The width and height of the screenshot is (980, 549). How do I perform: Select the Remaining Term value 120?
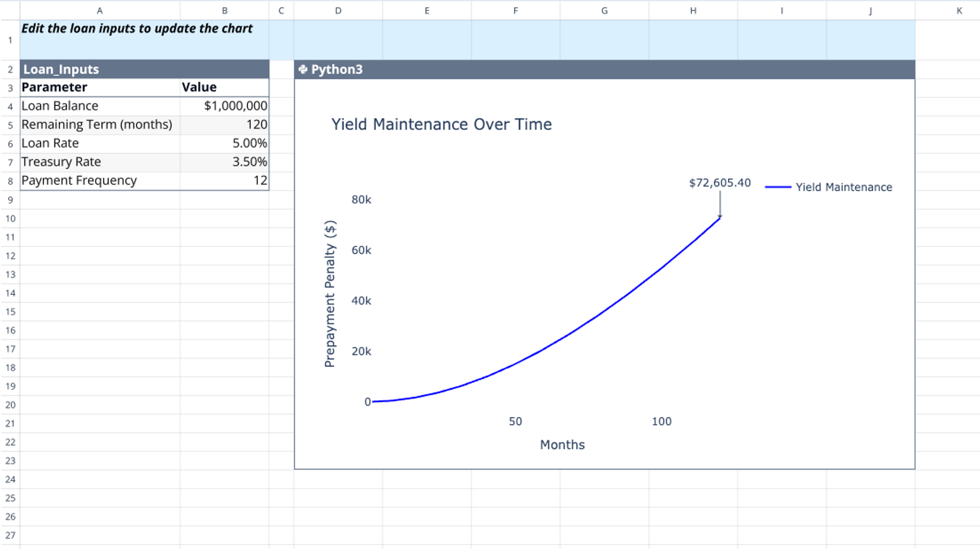coord(224,124)
